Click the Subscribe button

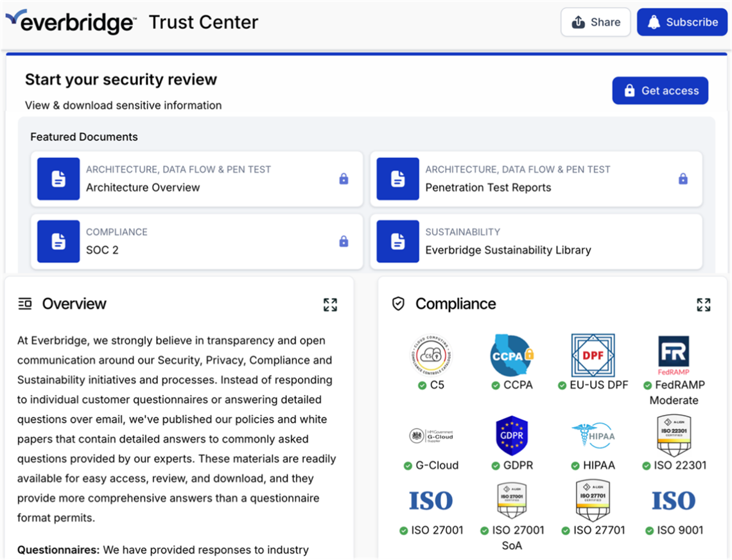[x=683, y=22]
